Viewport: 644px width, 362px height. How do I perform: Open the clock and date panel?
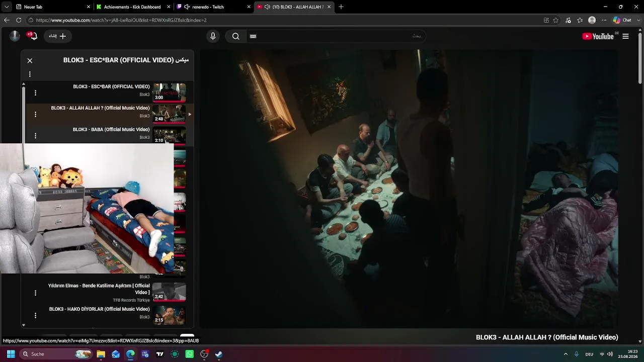click(x=628, y=354)
